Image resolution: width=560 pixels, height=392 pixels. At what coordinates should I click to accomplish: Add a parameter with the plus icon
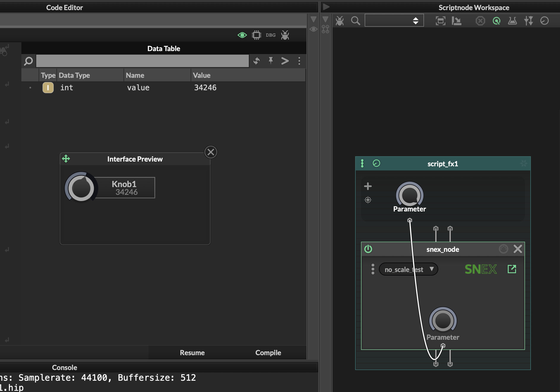click(x=368, y=186)
